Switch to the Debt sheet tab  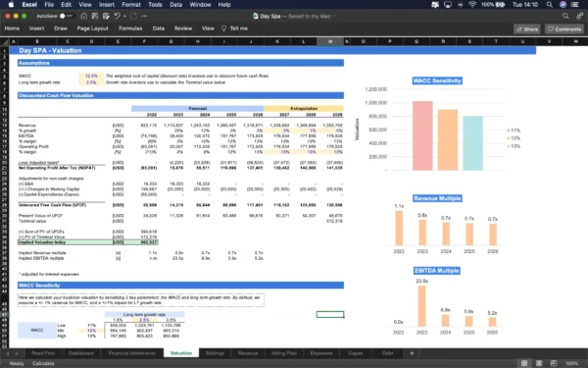388,353
